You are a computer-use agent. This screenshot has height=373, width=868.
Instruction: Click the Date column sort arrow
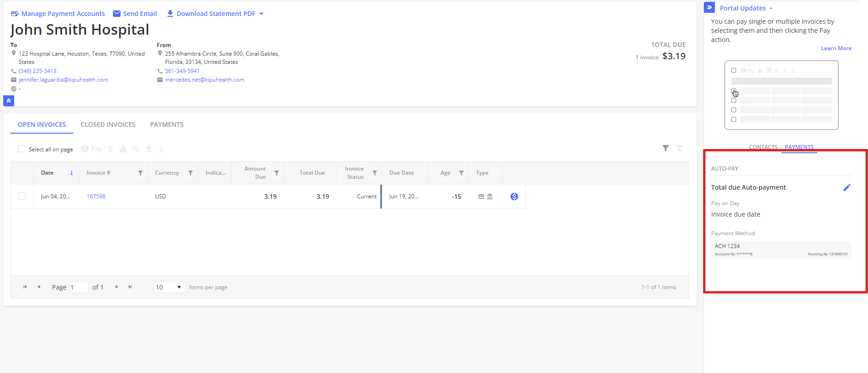click(72, 173)
